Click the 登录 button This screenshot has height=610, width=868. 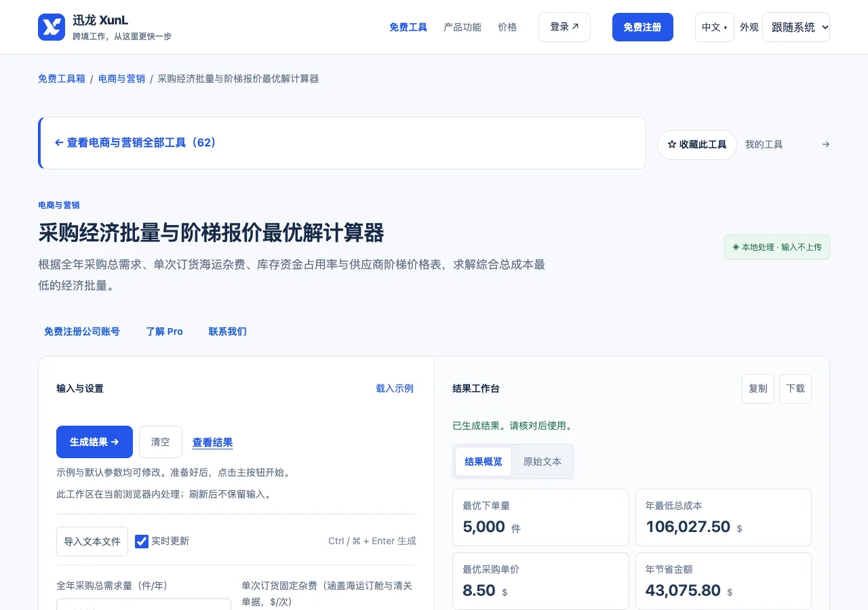[x=564, y=27]
